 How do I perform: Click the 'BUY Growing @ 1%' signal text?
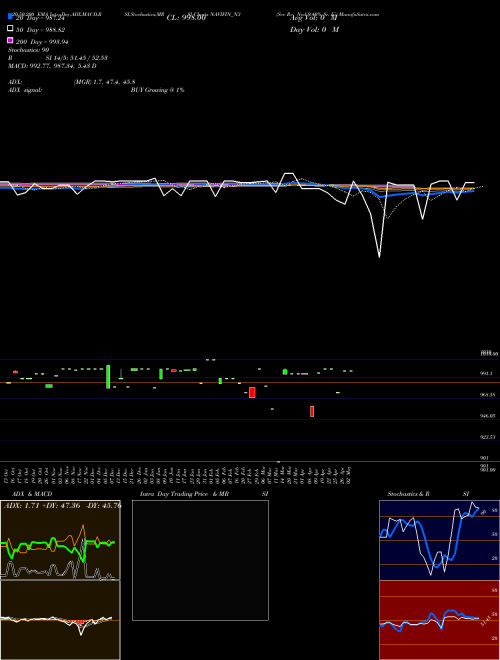157,90
